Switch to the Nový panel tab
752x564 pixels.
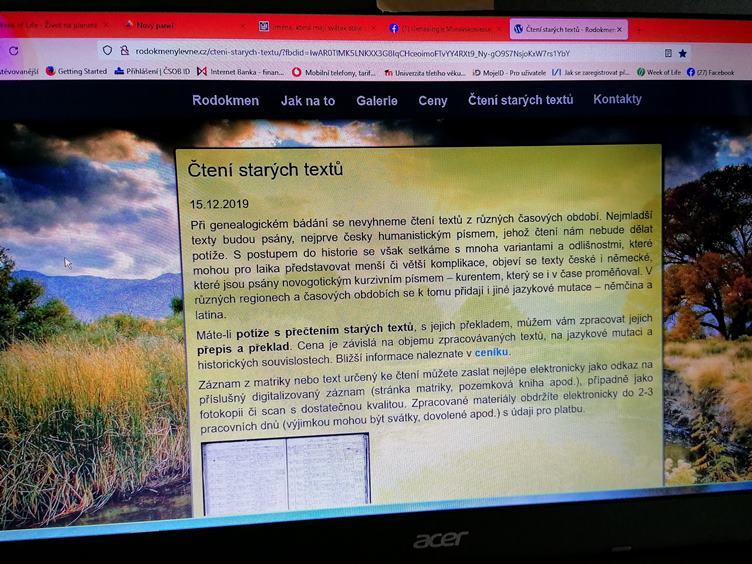pos(185,25)
